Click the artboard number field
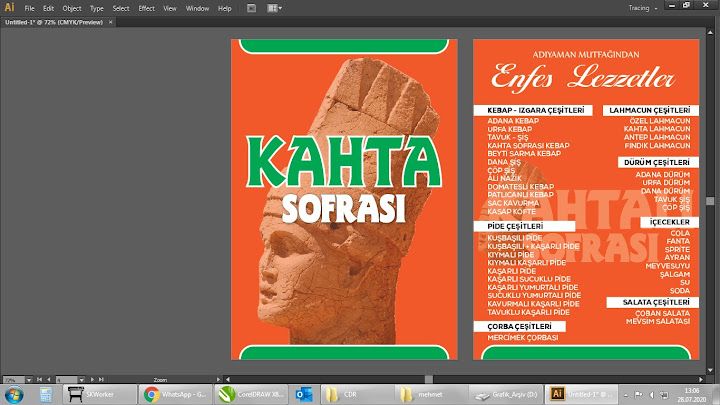Screen dimensions: 720x405 pos(66,380)
